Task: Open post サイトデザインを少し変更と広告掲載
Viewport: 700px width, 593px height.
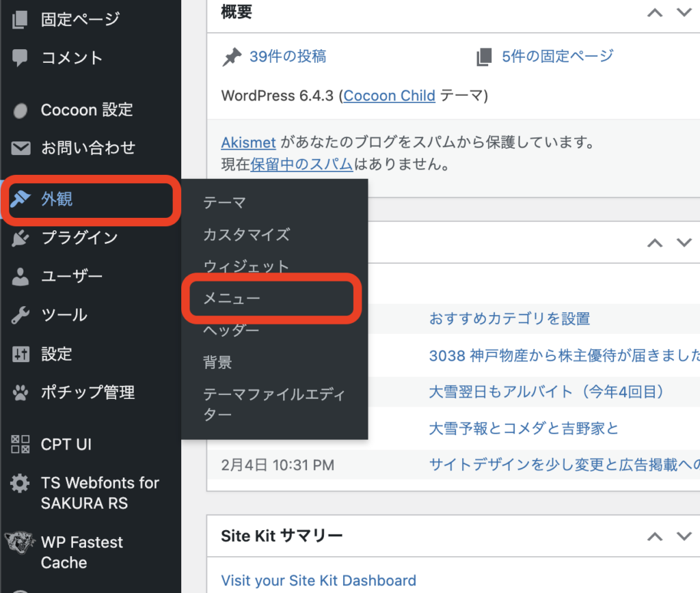Action: [564, 465]
